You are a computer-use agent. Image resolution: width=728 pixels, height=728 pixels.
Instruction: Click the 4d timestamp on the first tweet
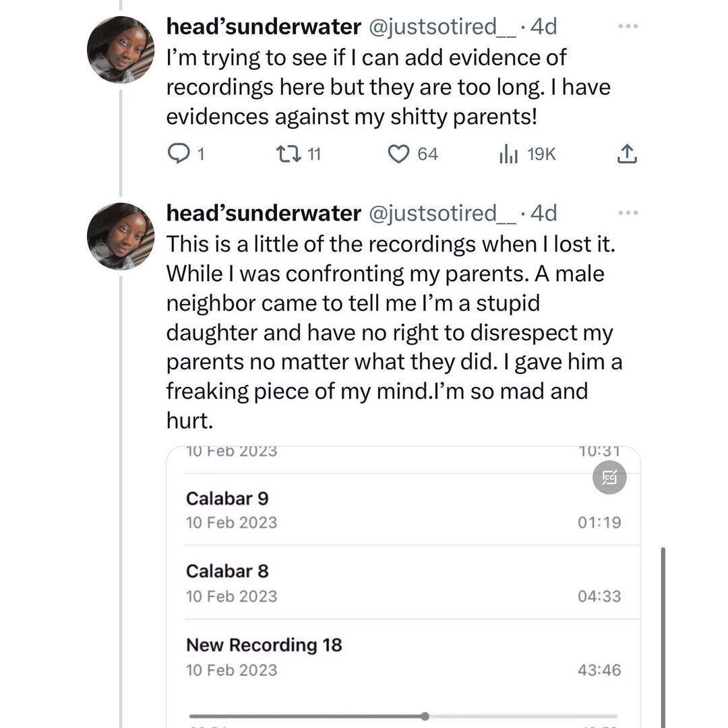[x=544, y=27]
